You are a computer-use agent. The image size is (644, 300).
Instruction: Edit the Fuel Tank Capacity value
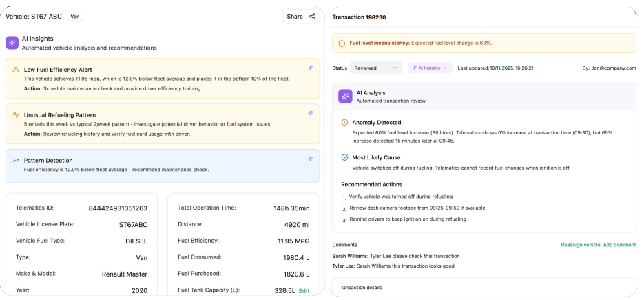click(x=304, y=291)
